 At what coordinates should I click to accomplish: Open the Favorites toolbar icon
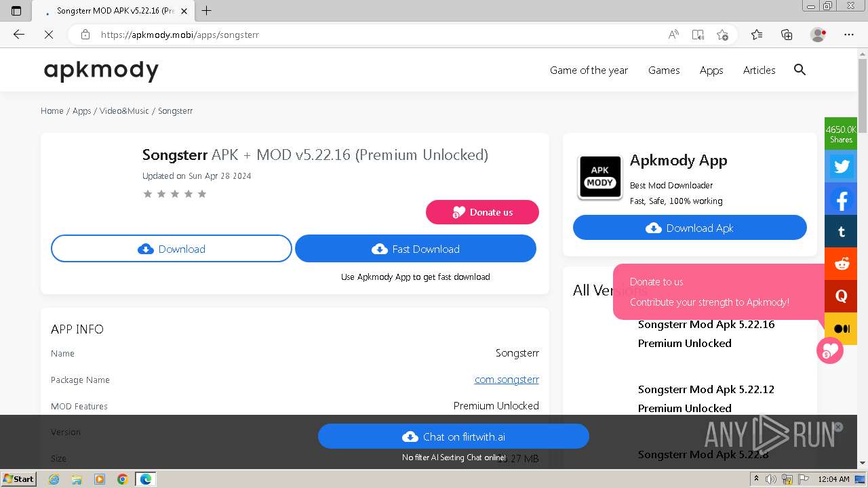757,35
